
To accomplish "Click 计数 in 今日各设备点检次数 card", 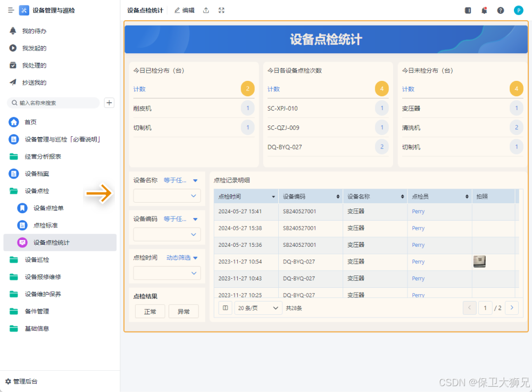I will [x=273, y=89].
